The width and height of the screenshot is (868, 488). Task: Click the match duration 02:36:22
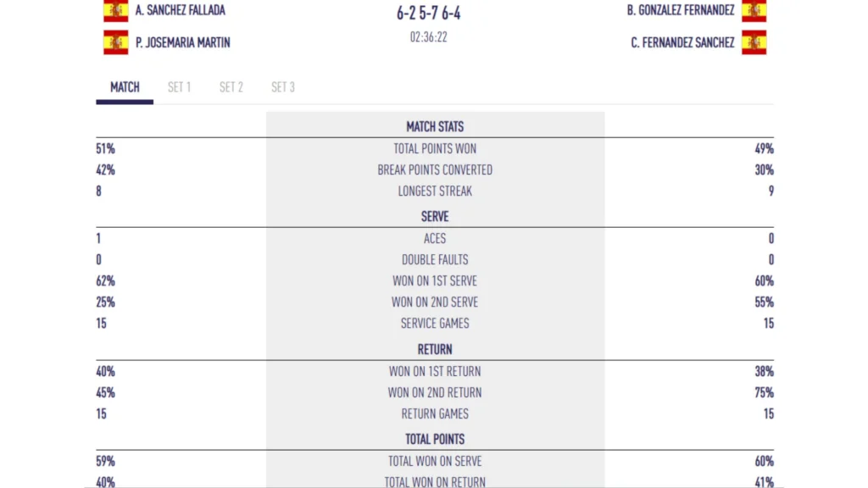click(x=429, y=37)
